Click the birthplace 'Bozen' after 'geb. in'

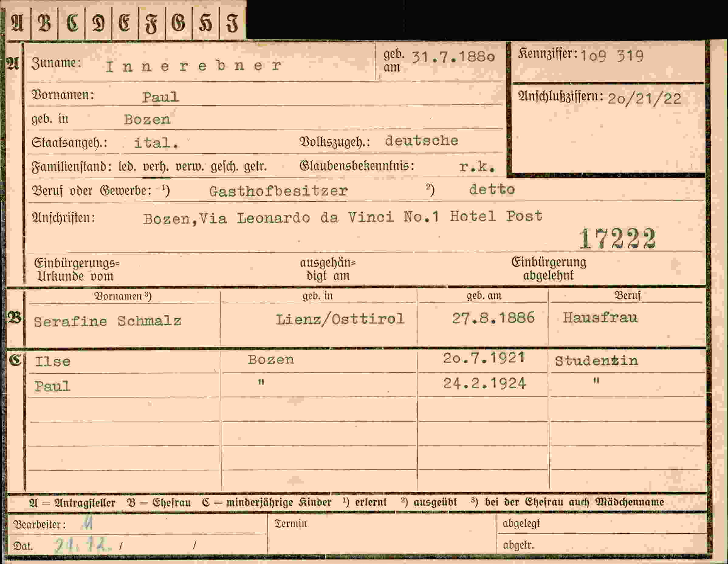(x=147, y=119)
